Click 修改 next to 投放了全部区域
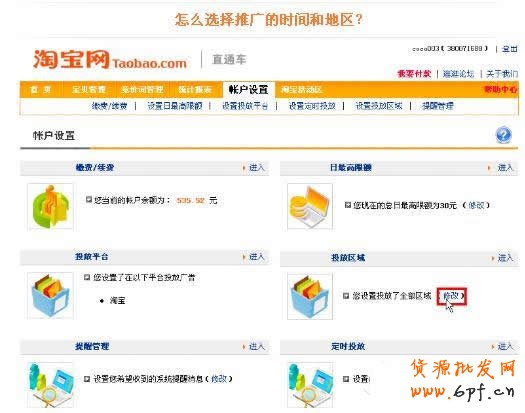The height and width of the screenshot is (413, 525). tap(451, 296)
